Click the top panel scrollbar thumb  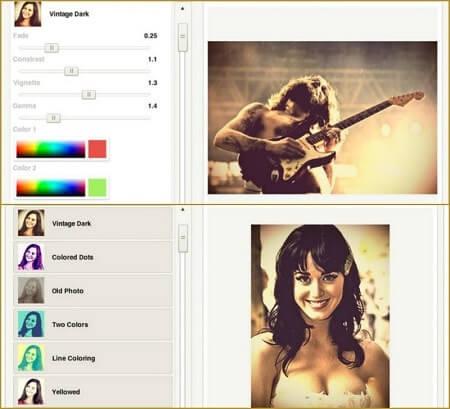[x=183, y=37]
